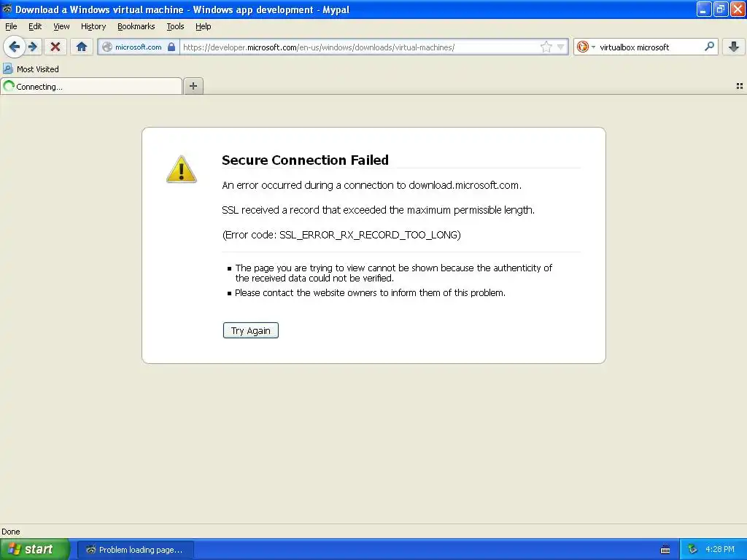Select the Problem loading page taskbar item
Screen dimensions: 747x560
pos(135,550)
